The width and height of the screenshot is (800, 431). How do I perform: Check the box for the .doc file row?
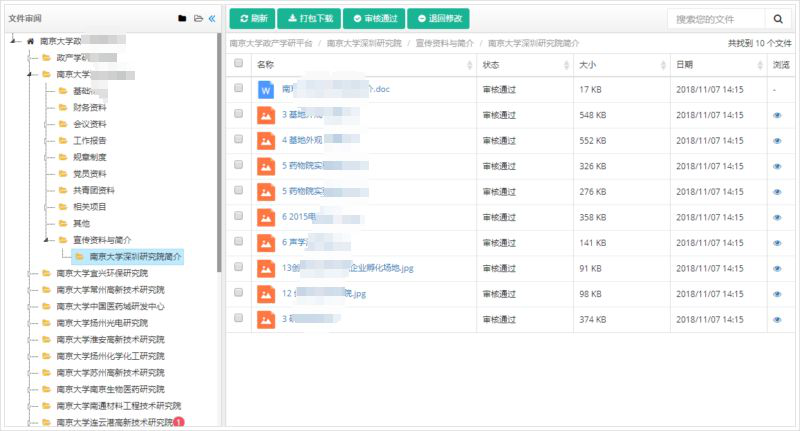pos(238,89)
